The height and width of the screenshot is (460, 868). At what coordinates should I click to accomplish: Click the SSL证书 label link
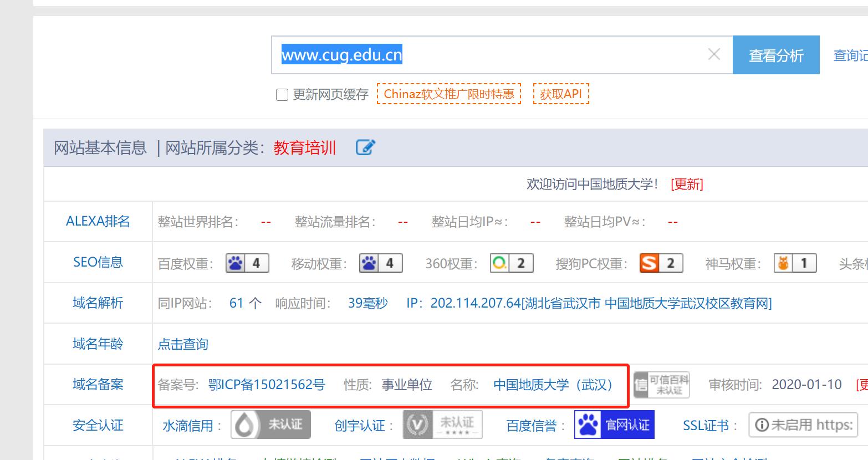(x=706, y=426)
